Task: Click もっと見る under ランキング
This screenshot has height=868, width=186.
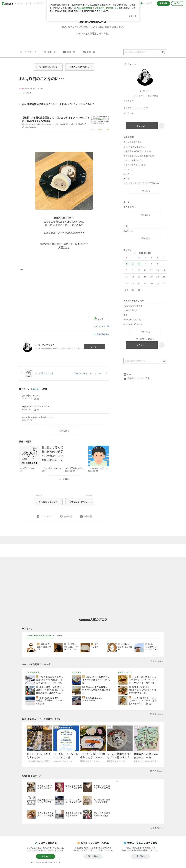Action: click(157, 661)
